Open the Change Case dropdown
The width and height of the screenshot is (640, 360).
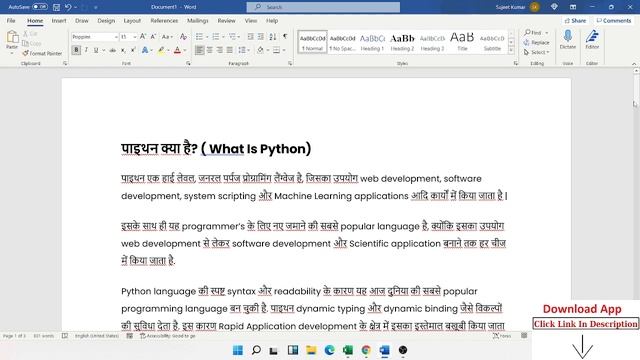pyautogui.click(x=167, y=37)
